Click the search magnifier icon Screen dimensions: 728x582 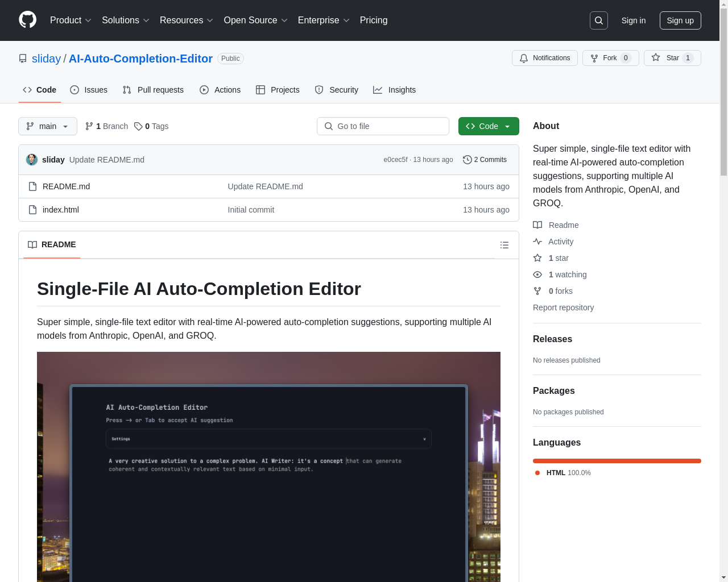pyautogui.click(x=599, y=20)
